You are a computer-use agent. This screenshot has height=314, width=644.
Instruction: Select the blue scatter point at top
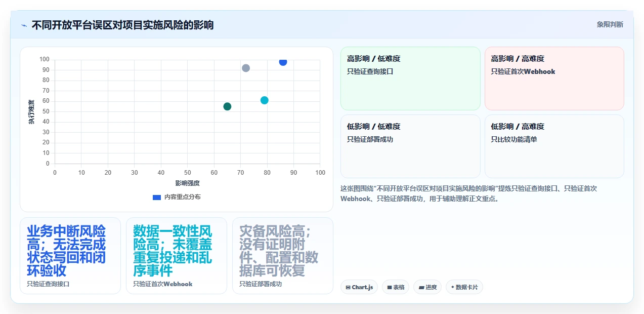pyautogui.click(x=283, y=62)
